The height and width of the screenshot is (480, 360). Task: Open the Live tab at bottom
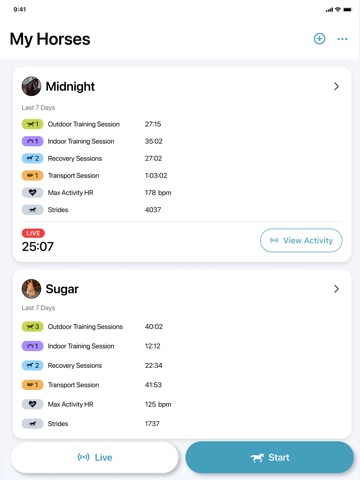(95, 457)
